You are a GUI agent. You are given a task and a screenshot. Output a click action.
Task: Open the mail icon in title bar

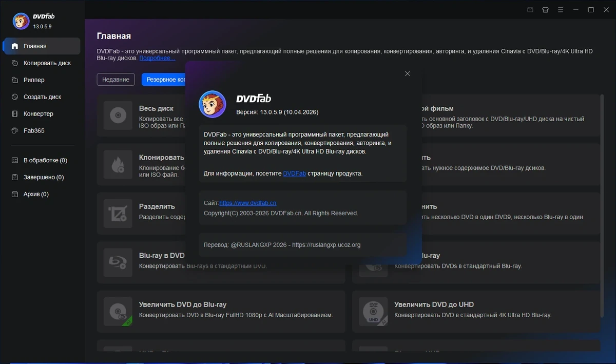click(530, 10)
